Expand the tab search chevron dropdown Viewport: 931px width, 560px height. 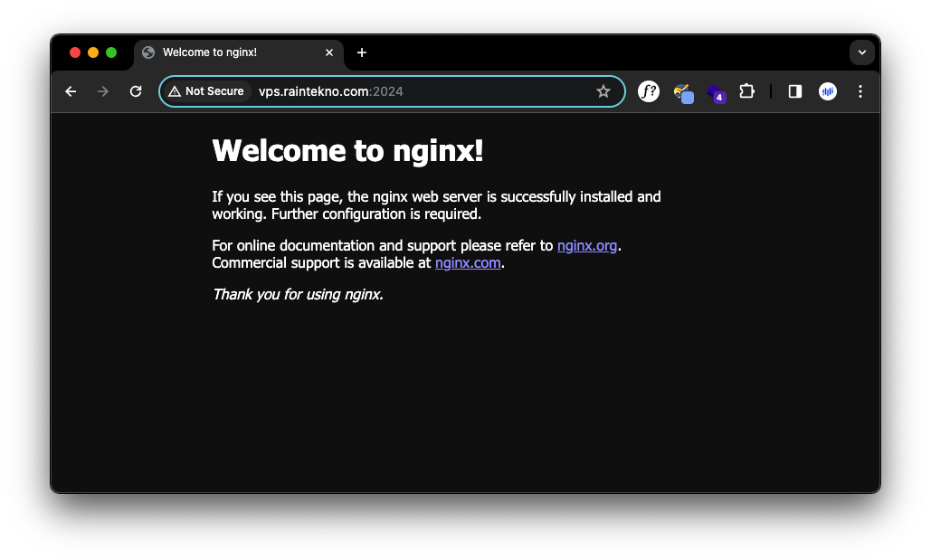point(861,52)
